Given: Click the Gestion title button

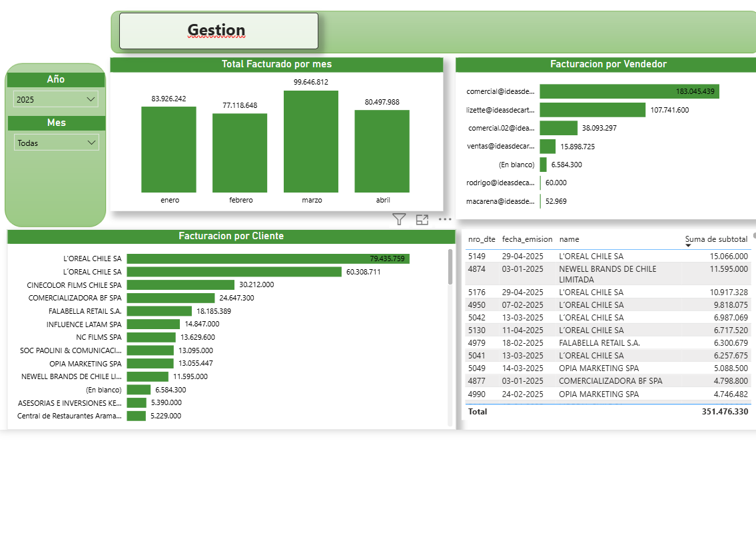Looking at the screenshot, I should click(216, 30).
